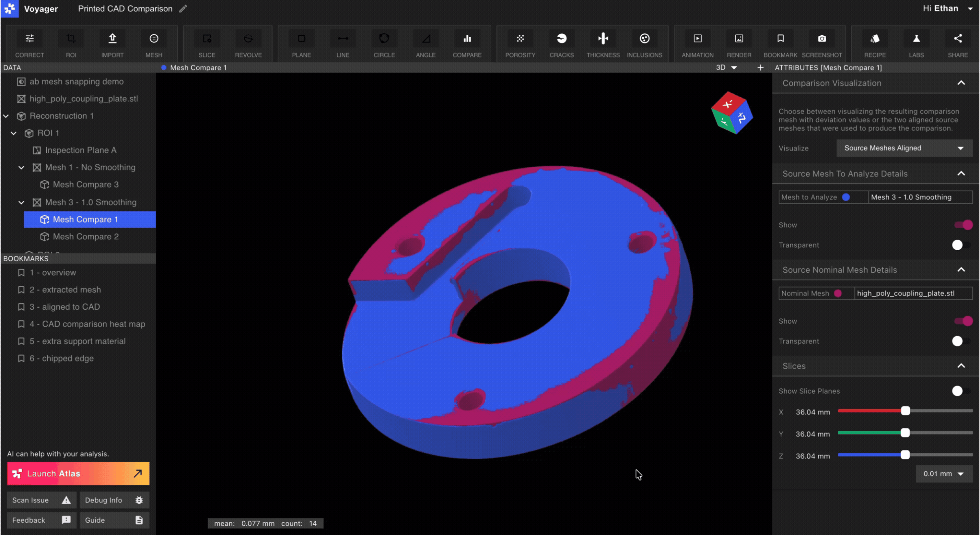Toggle Transparent for Mesh to Analyze
This screenshot has width=980, height=535.
pos(961,245)
